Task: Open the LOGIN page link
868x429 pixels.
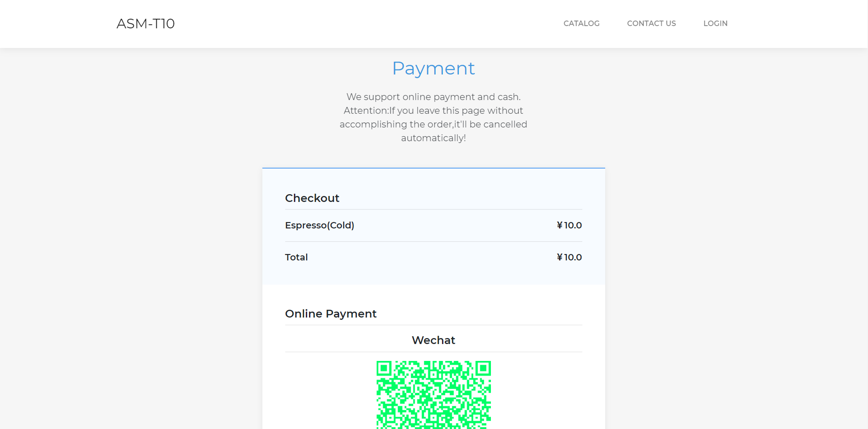Action: click(x=715, y=23)
